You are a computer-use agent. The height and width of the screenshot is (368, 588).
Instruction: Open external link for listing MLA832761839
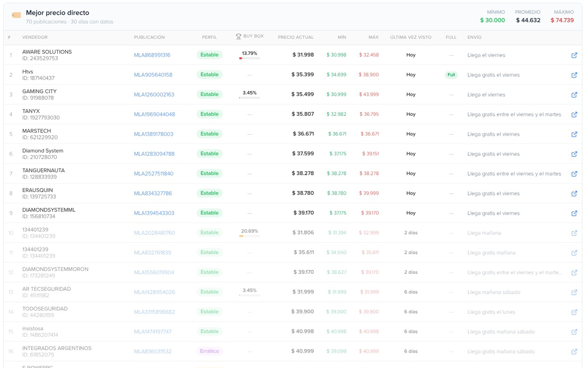pos(574,253)
